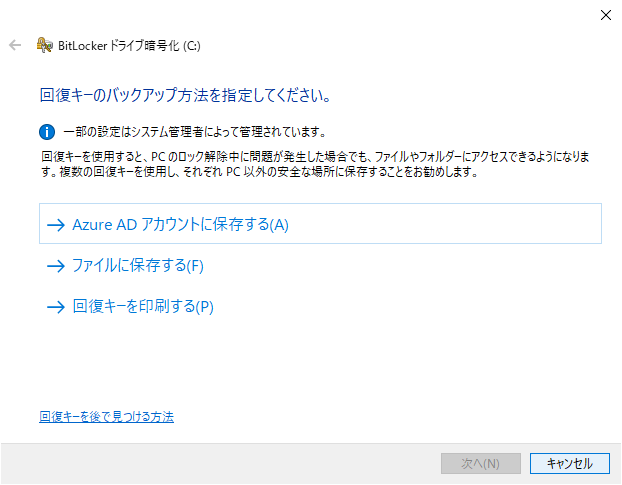Click the arrow beside ファイルに保存する
This screenshot has height=485, width=622.
click(56, 266)
